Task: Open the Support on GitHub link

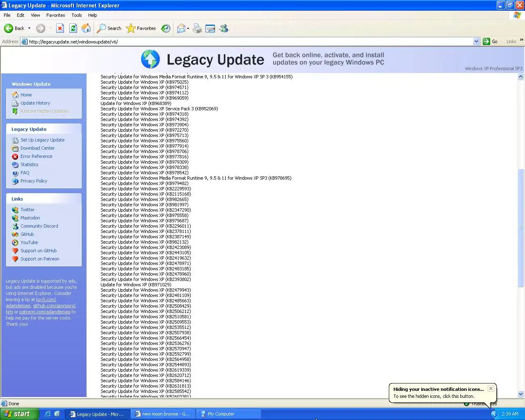Action: click(x=39, y=251)
